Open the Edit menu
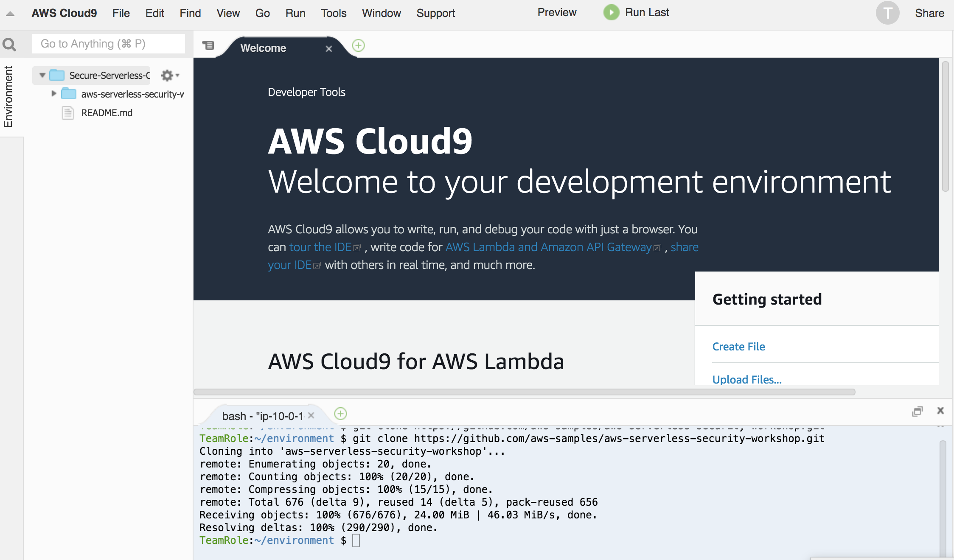 (154, 13)
